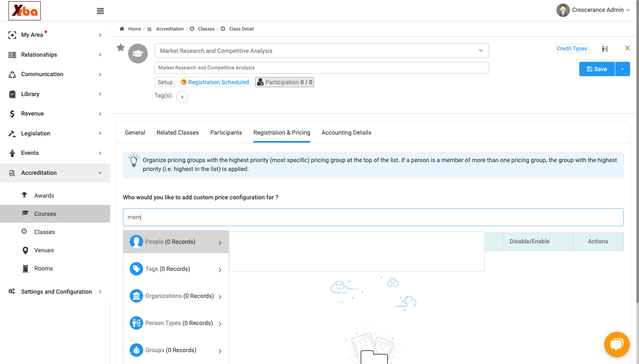Click the People avatar icon
Screen dimensions: 639x364
point(136,242)
